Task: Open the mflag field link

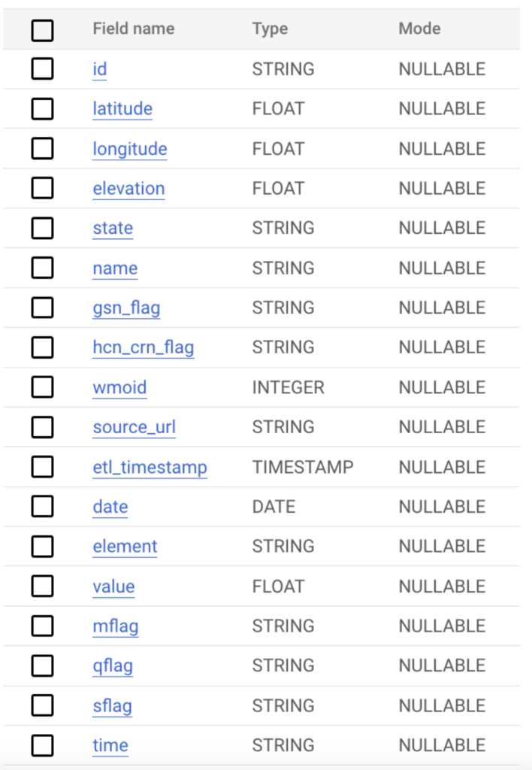Action: coord(115,626)
